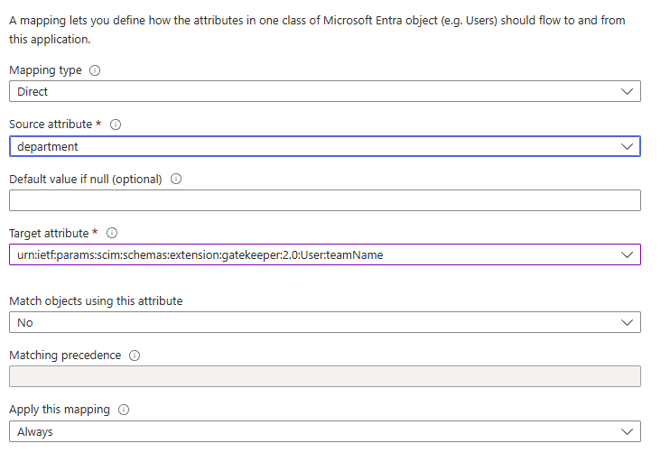Click the disabled Matching precedence field

(324, 377)
